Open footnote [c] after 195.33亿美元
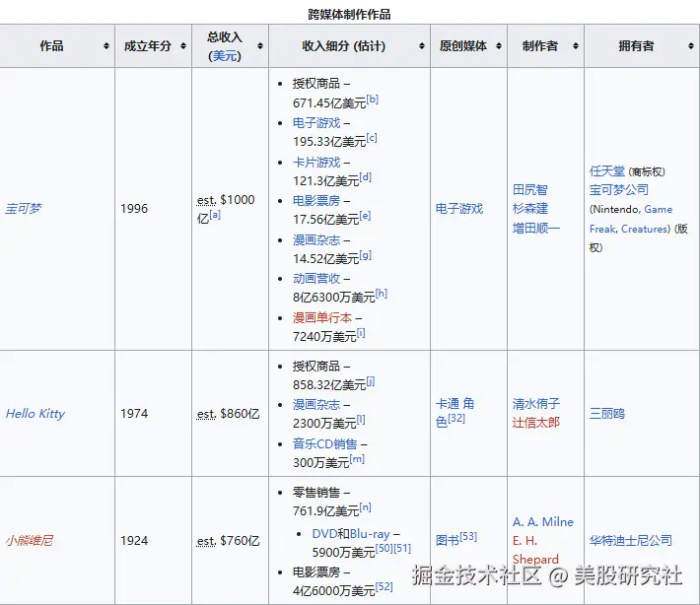Screen dimensions: 700x605 372,138
